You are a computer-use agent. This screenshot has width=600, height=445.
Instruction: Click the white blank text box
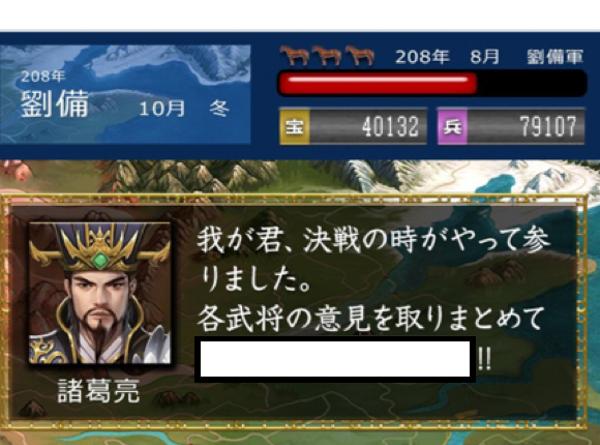(335, 359)
